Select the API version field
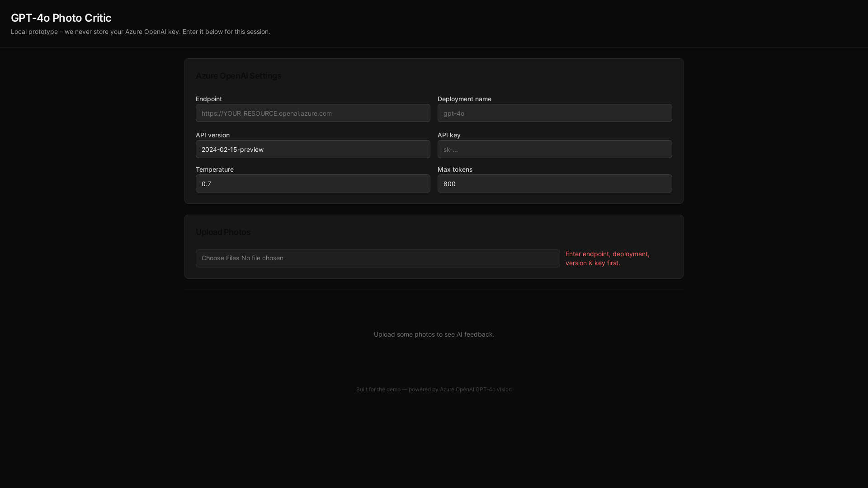 313,149
